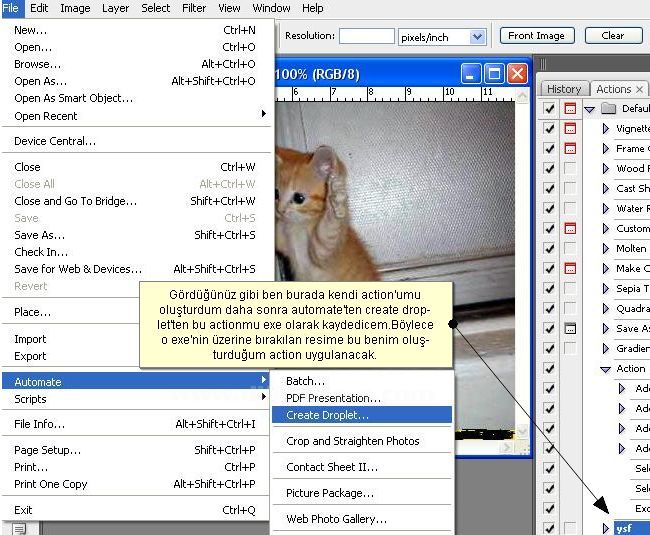Choose Contact Sheet II
The width and height of the screenshot is (650, 535).
(x=362, y=467)
